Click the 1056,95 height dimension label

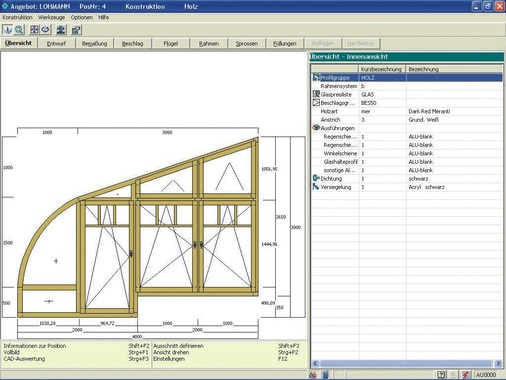(x=269, y=169)
